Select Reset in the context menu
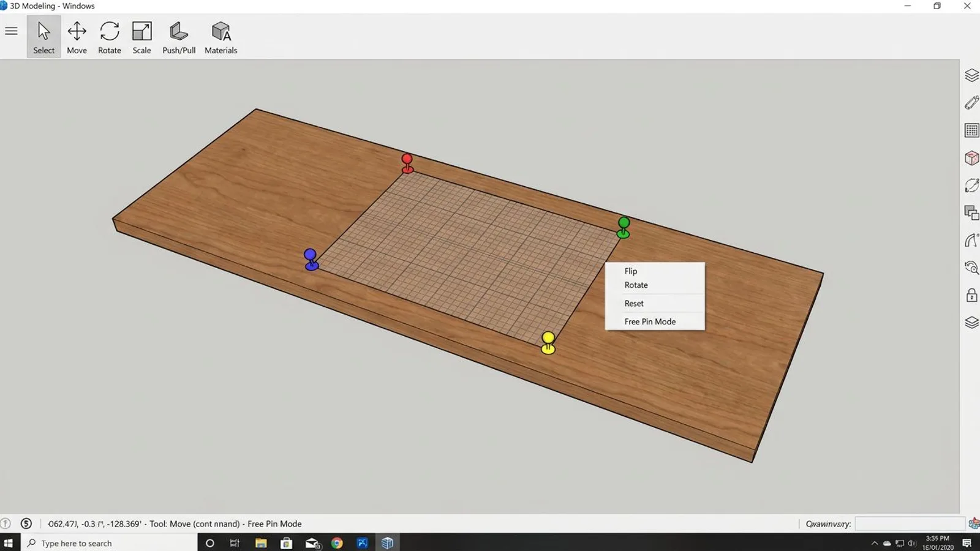This screenshot has height=551, width=980. pyautogui.click(x=634, y=303)
